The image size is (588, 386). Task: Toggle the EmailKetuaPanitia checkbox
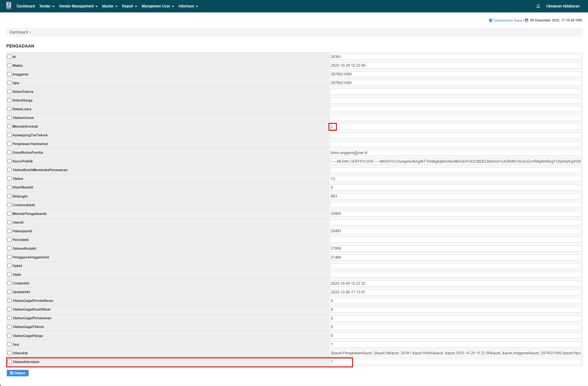10,152
